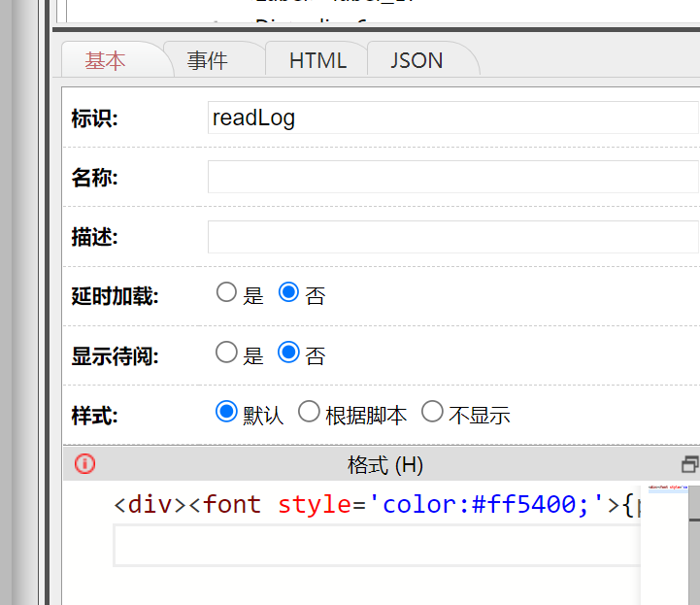Click the maximize icon in 格式 header

pos(689,464)
